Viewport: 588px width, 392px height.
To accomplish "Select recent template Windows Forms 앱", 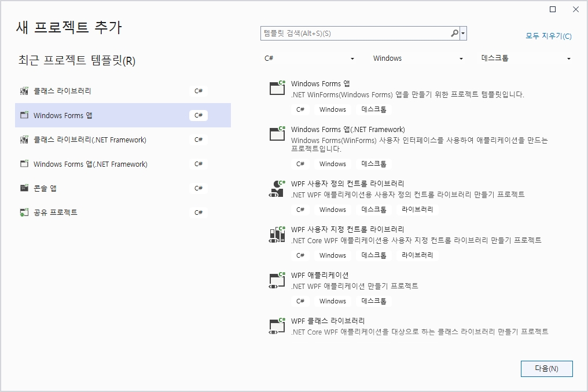I will (x=123, y=115).
